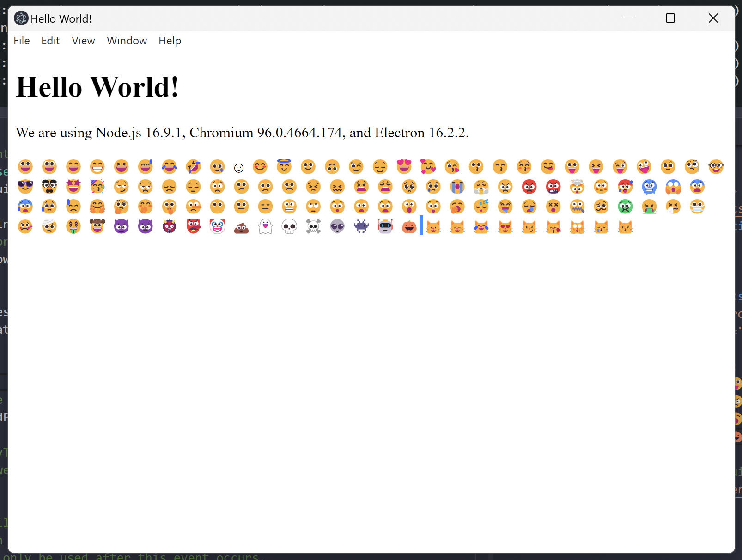Select the rolling on floor laughing emoji

[194, 166]
